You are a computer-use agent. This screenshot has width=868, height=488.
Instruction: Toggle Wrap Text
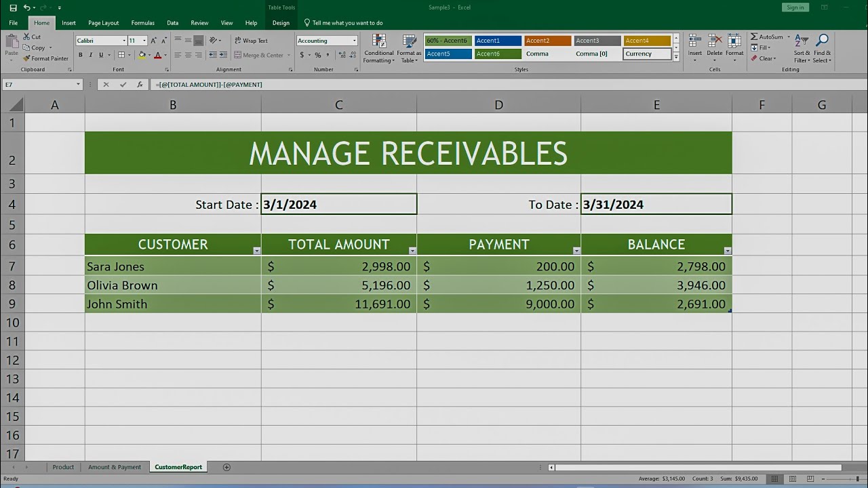(251, 41)
